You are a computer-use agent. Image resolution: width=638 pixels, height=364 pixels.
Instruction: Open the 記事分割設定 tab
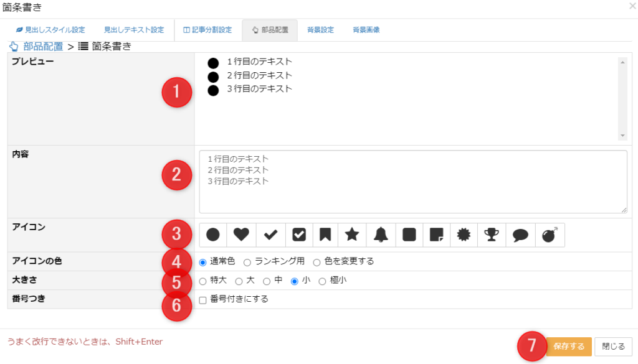pyautogui.click(x=207, y=30)
